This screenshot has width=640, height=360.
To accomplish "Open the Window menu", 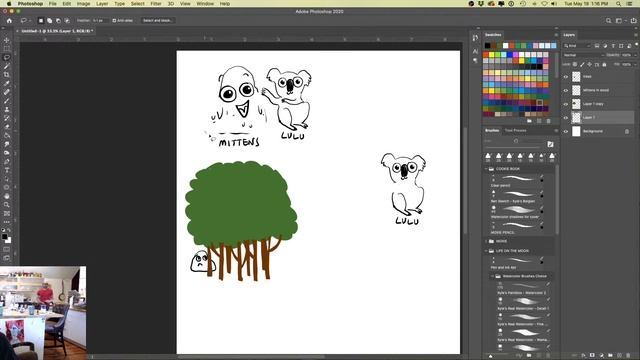I will pos(205,4).
